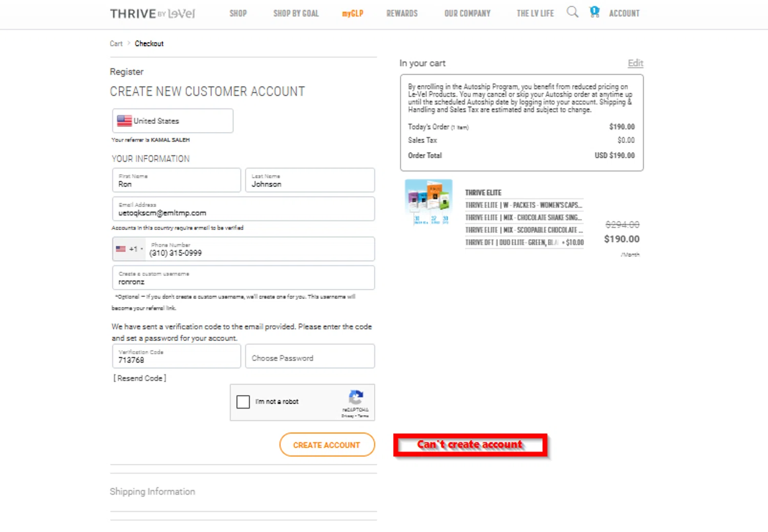Expand the +1 phone country code dropdown

coord(130,249)
